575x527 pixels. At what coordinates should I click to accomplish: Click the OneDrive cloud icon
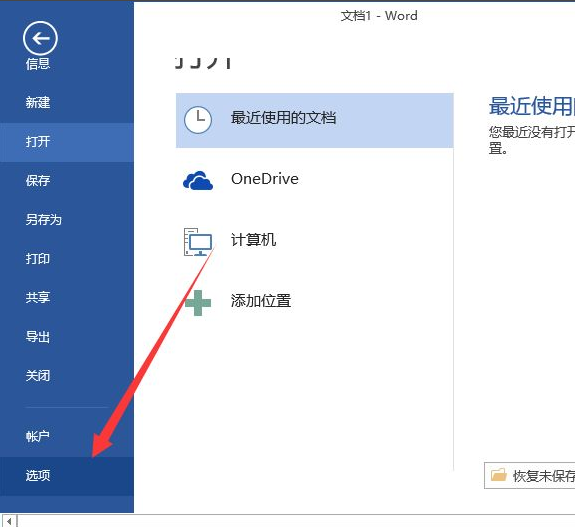[198, 180]
